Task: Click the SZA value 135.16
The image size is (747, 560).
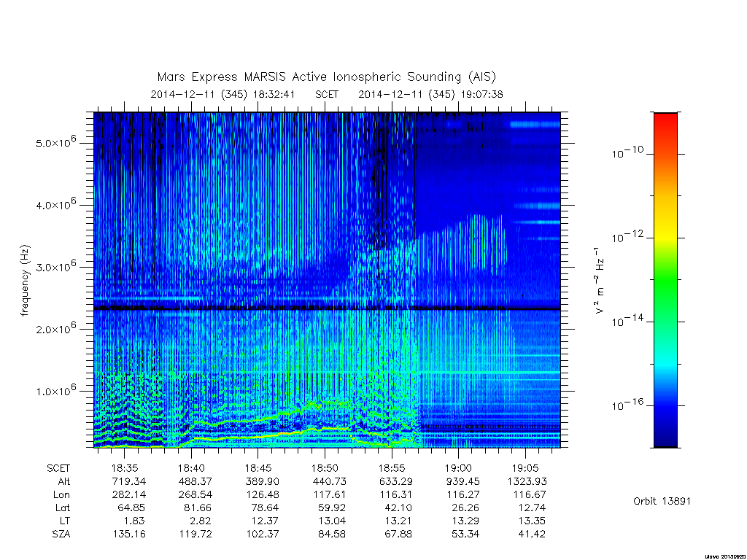Action: [129, 534]
